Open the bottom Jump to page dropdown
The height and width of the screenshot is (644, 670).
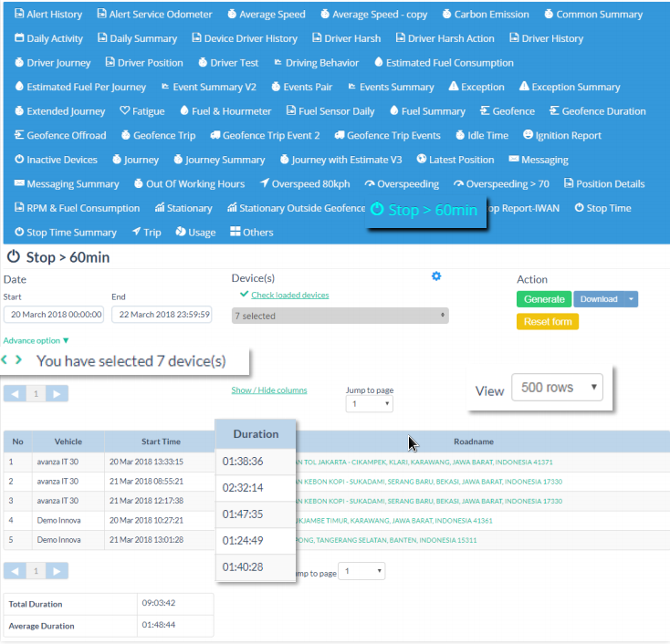pyautogui.click(x=361, y=571)
